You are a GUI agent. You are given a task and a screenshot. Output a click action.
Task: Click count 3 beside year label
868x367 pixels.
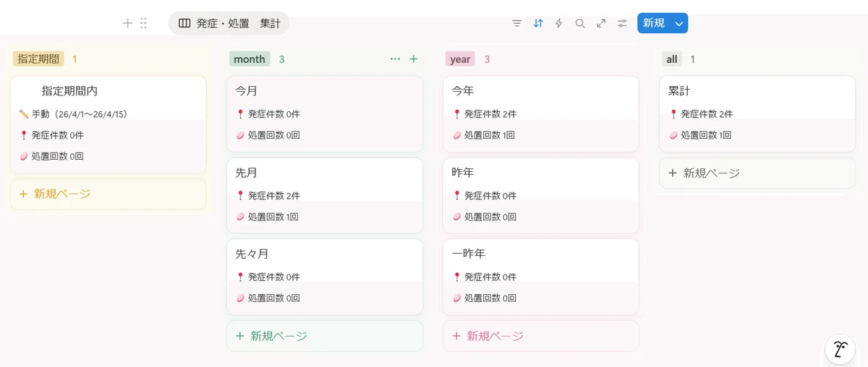487,59
